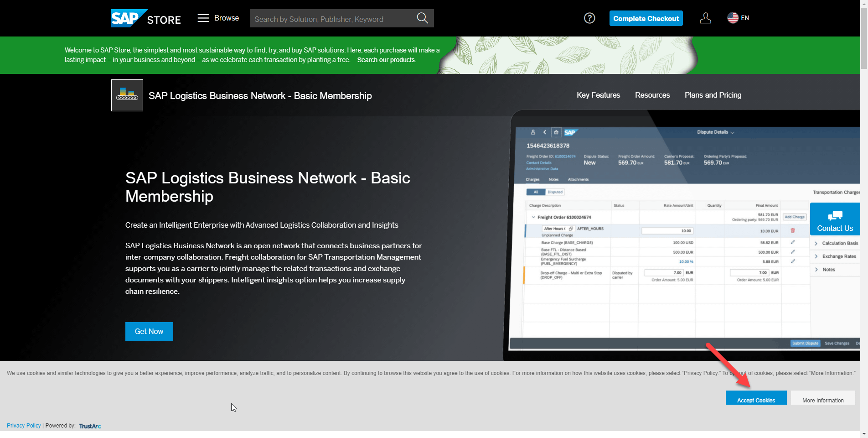Click the Logistics Business Network product icon
The image size is (868, 438).
(x=127, y=95)
